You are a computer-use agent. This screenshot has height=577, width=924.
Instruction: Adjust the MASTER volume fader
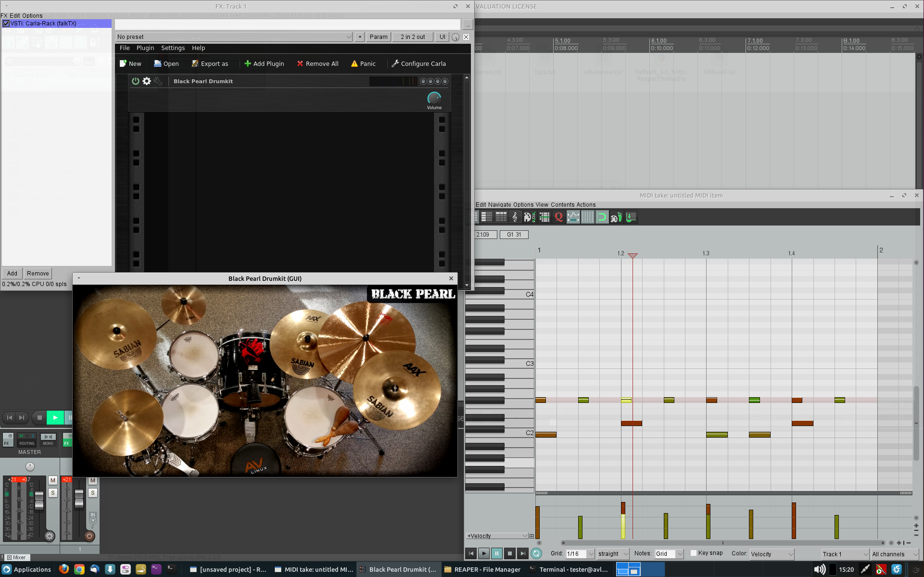pos(39,500)
